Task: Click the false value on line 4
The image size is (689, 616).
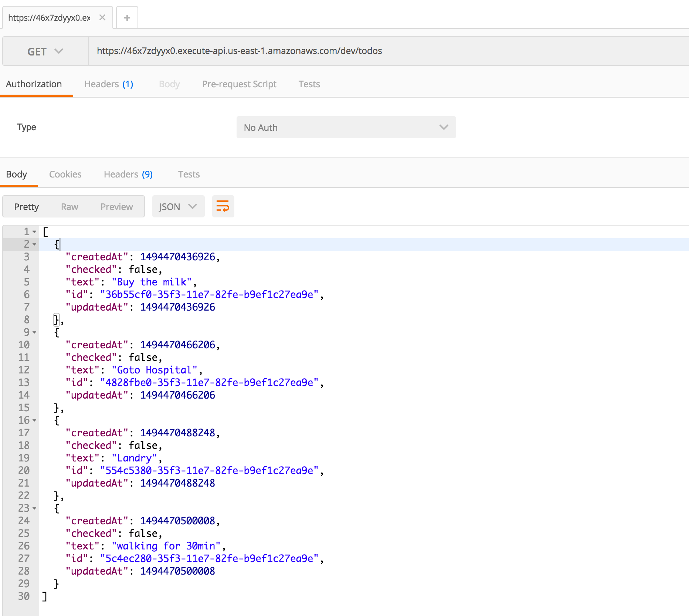Action: point(143,270)
